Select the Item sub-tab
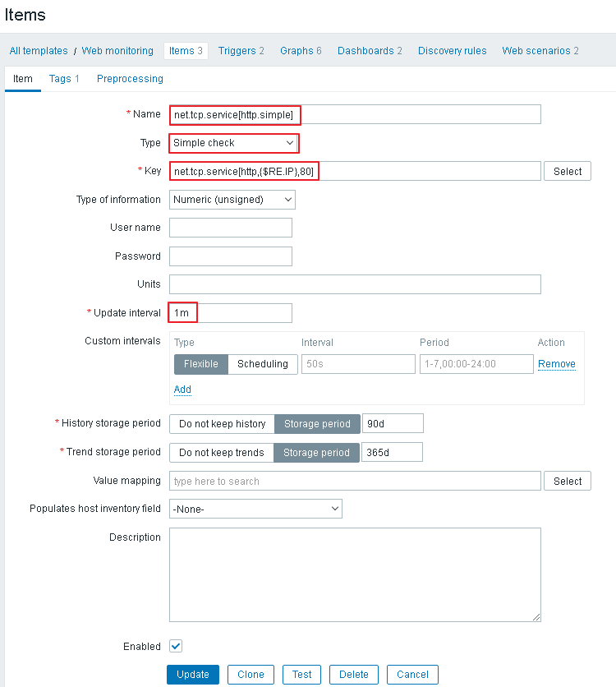Screen dimensions: 616x687 pos(23,79)
